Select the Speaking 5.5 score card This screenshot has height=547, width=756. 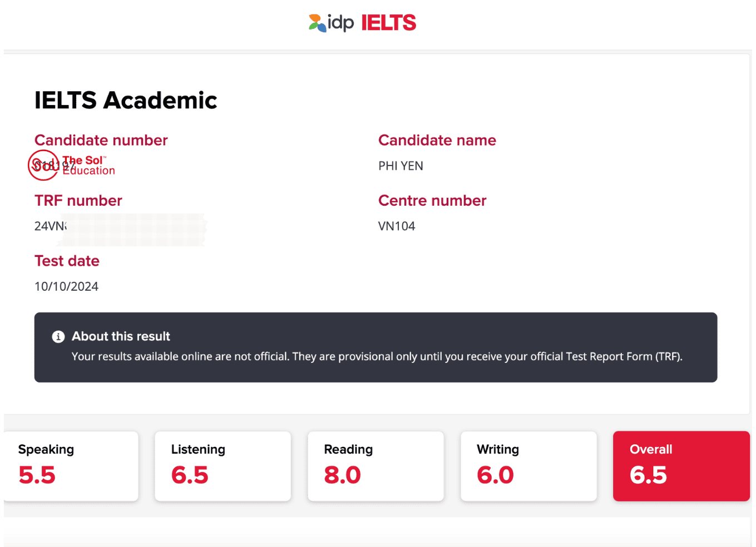pyautogui.click(x=71, y=466)
